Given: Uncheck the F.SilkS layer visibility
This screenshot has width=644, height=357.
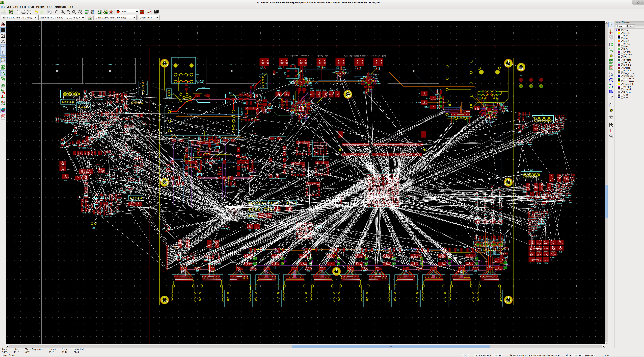Looking at the screenshot, I should (x=622, y=63).
